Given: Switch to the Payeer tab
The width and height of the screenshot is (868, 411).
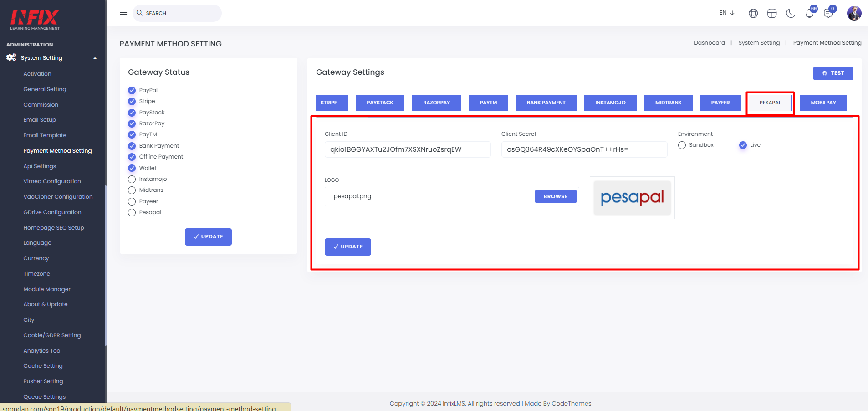Looking at the screenshot, I should (720, 103).
